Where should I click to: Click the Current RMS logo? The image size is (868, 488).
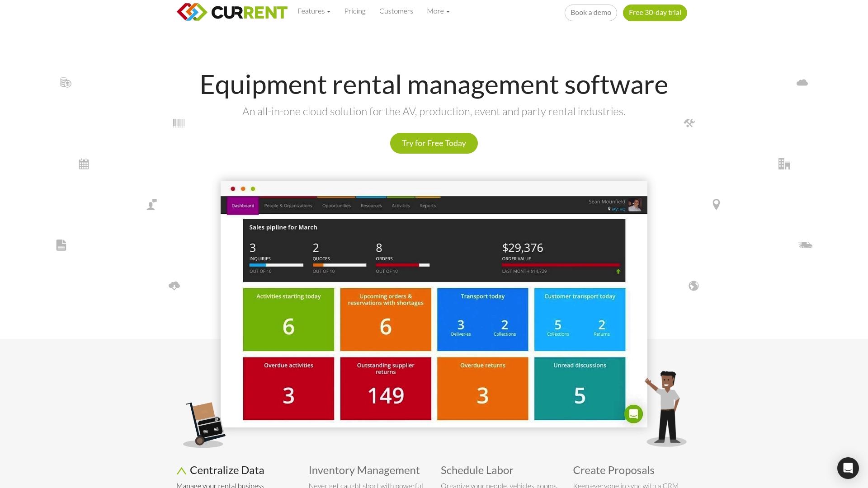pos(231,11)
